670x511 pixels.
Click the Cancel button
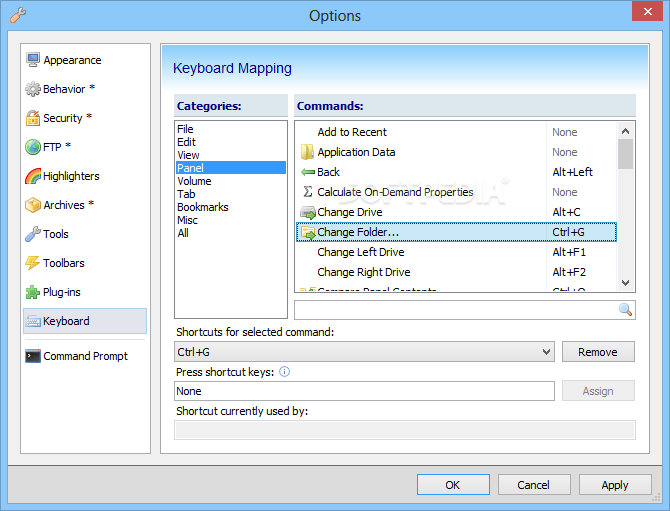(x=534, y=485)
